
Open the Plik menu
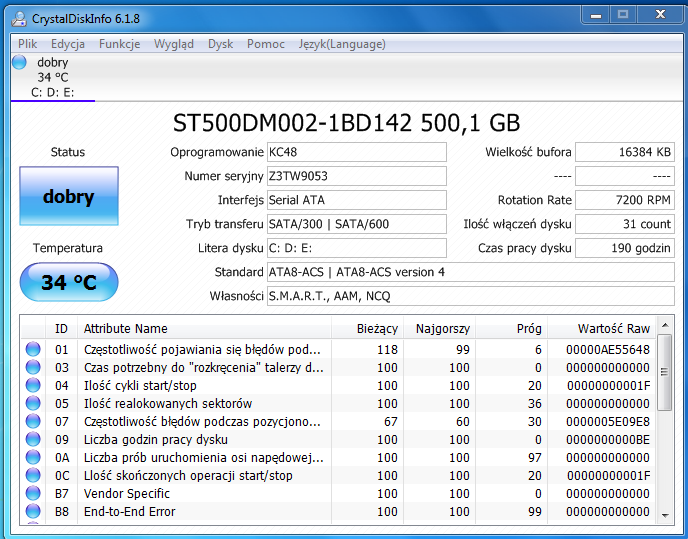coord(27,44)
